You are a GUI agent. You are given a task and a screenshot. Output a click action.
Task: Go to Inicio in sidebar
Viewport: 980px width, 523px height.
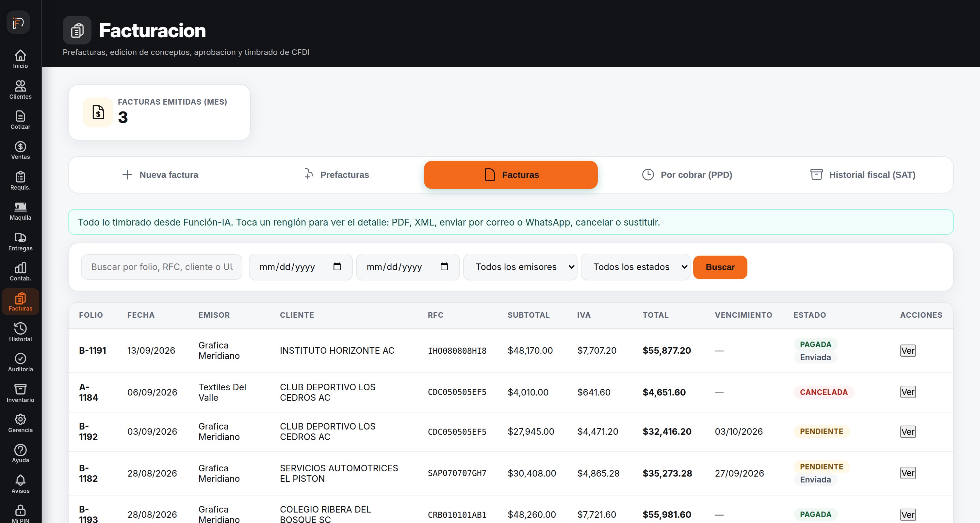(x=20, y=59)
